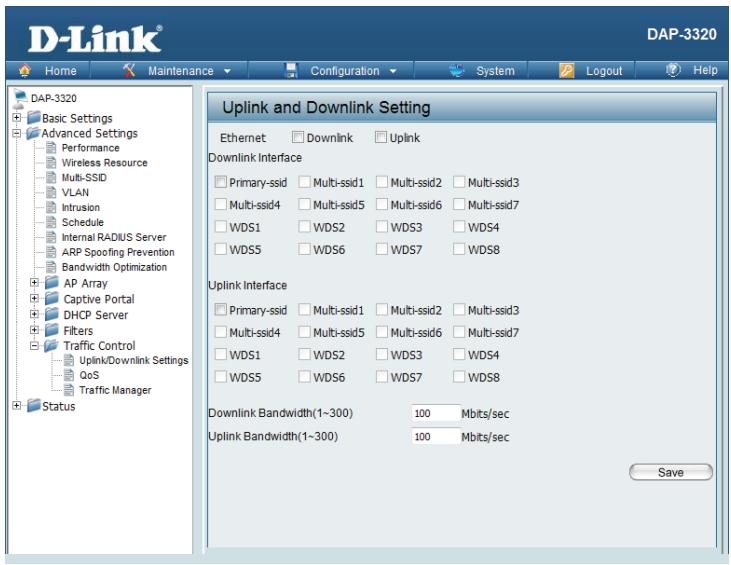Click the Captive Portal folder icon
The width and height of the screenshot is (731, 565).
click(52, 298)
